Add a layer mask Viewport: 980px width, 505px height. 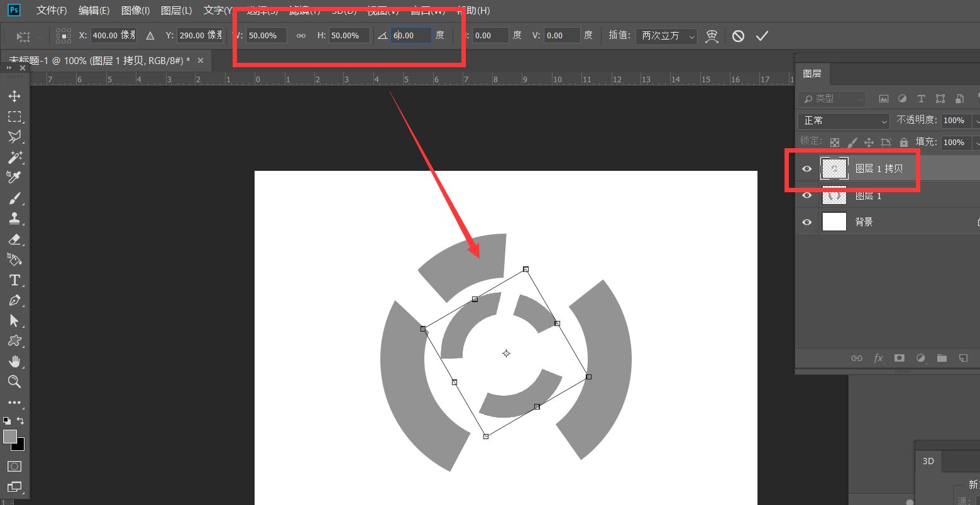point(900,358)
